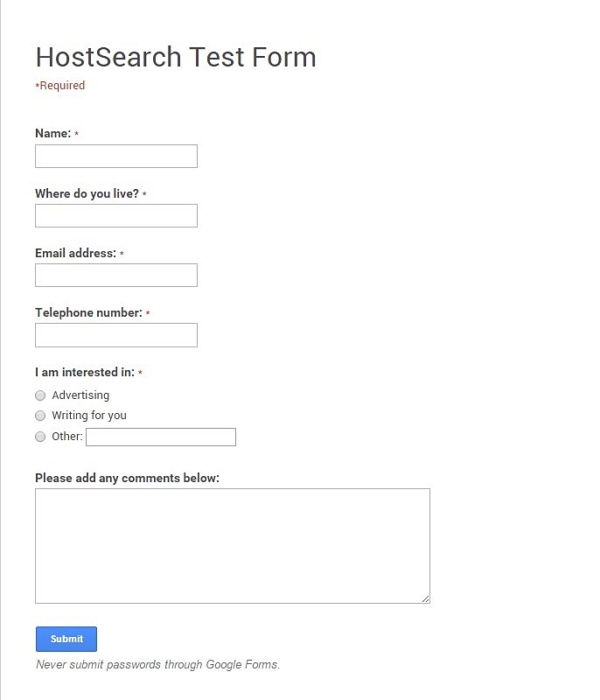Select the "Writing for you" option
Viewport: 600px width, 700px height.
pos(40,416)
